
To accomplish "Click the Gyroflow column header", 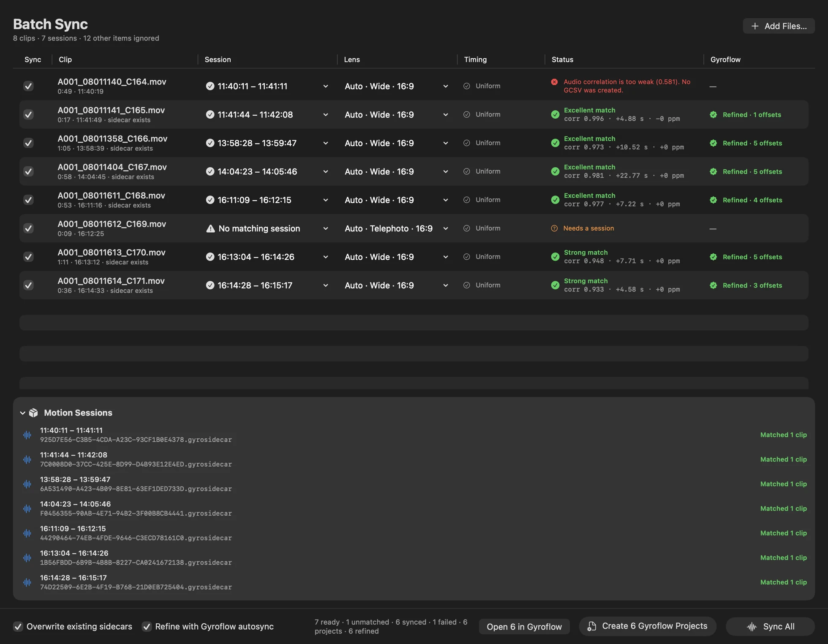I will [x=725, y=60].
